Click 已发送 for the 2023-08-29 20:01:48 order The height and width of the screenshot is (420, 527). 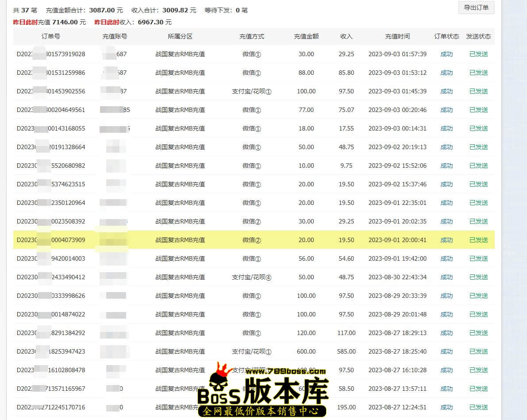(x=478, y=314)
